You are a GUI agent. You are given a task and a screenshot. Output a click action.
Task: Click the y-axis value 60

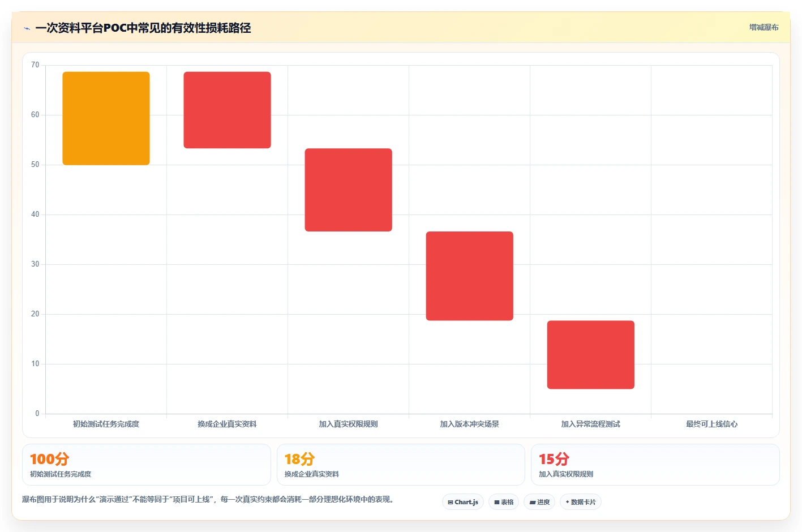(35, 115)
